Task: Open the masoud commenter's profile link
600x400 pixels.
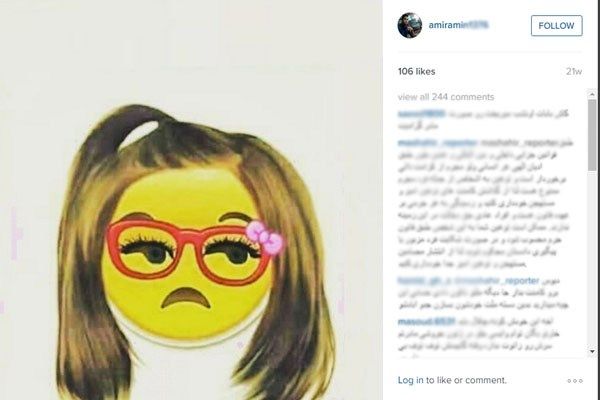Action: click(426, 321)
